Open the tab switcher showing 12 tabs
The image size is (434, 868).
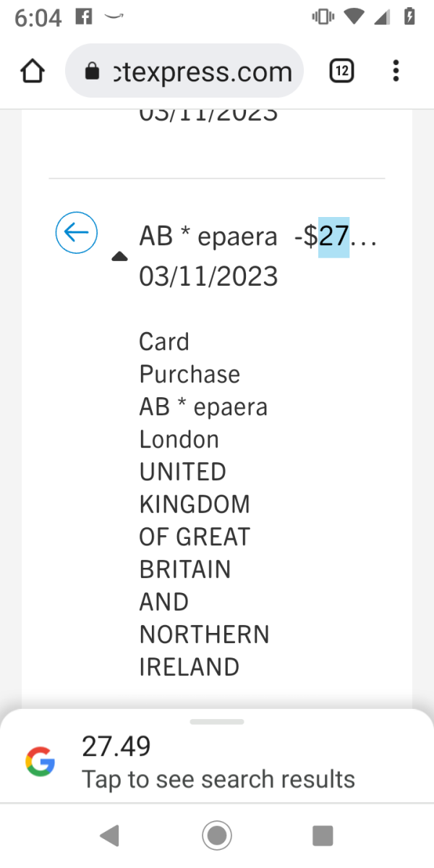[x=341, y=71]
